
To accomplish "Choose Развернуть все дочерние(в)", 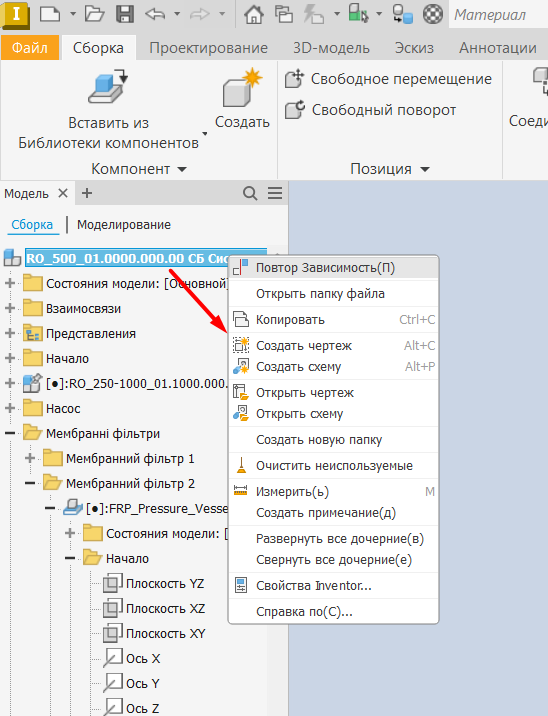I will pyautogui.click(x=333, y=539).
